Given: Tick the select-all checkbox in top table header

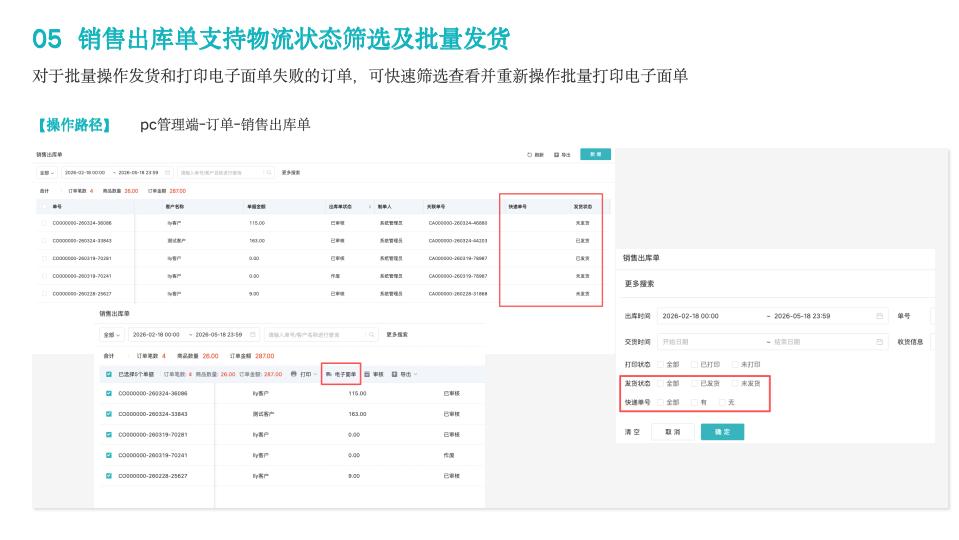Looking at the screenshot, I should [44, 207].
